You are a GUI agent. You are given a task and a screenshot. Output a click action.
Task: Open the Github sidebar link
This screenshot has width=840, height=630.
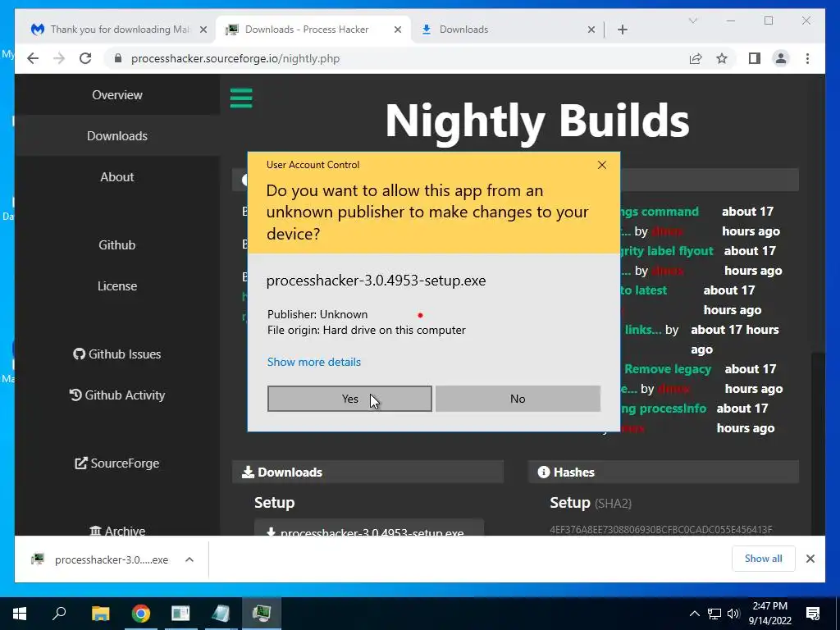(x=116, y=244)
